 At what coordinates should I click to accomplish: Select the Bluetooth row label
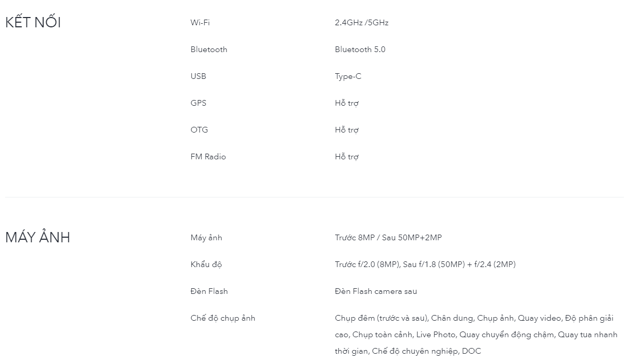click(209, 49)
